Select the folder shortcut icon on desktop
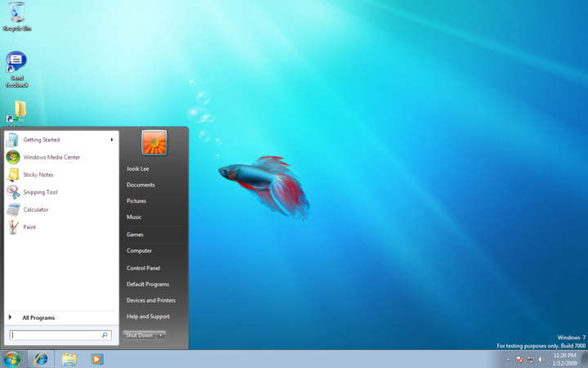The image size is (588, 368). [x=16, y=111]
